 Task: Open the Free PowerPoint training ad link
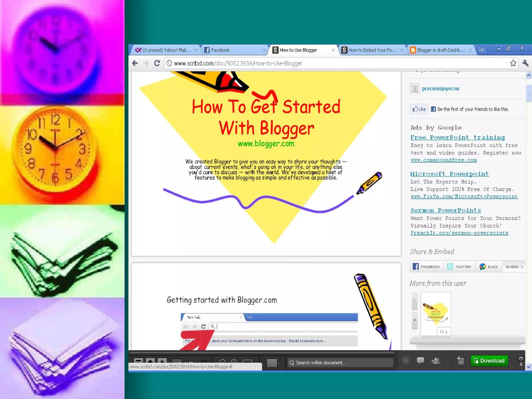click(x=457, y=137)
